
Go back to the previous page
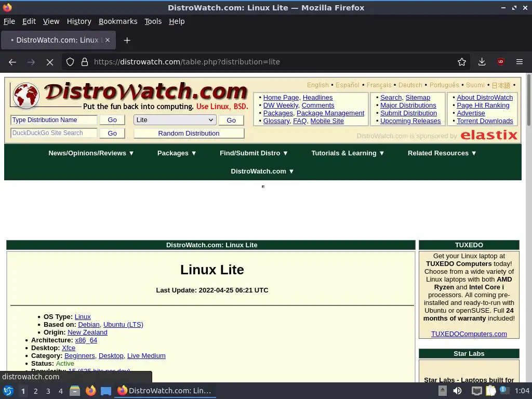pos(12,62)
